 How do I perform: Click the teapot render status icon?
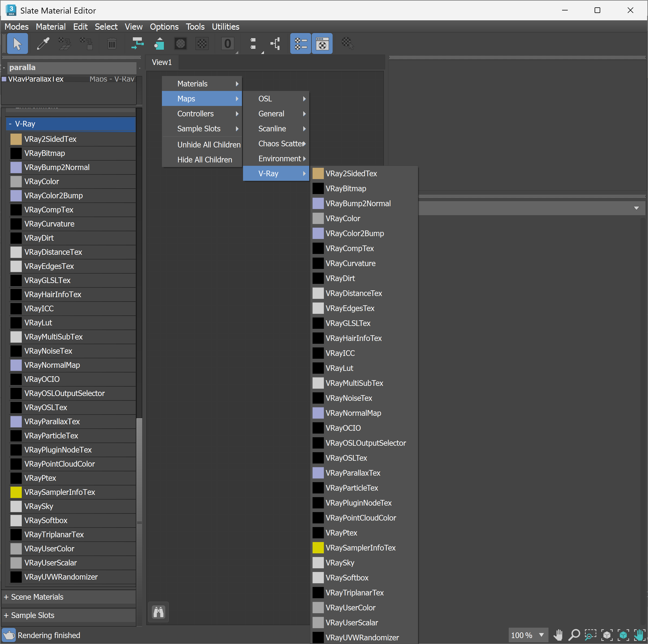coord(9,635)
